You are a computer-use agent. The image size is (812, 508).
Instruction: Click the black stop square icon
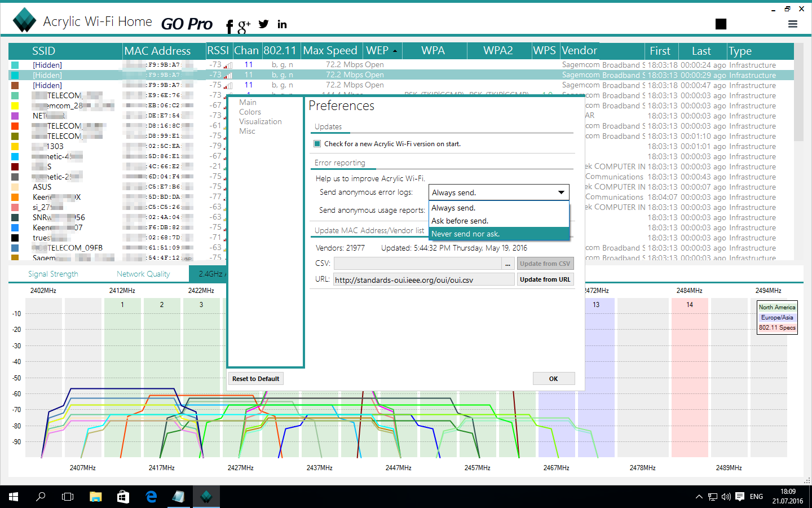[x=721, y=24]
